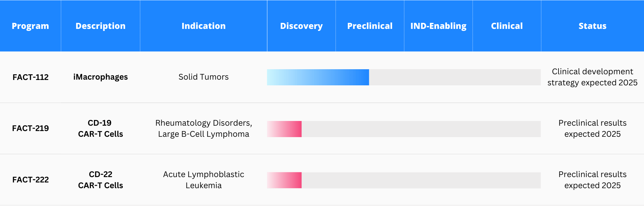This screenshot has height=209, width=644.
Task: Click Clinical development strategy expected 2025 status
Action: coord(592,77)
